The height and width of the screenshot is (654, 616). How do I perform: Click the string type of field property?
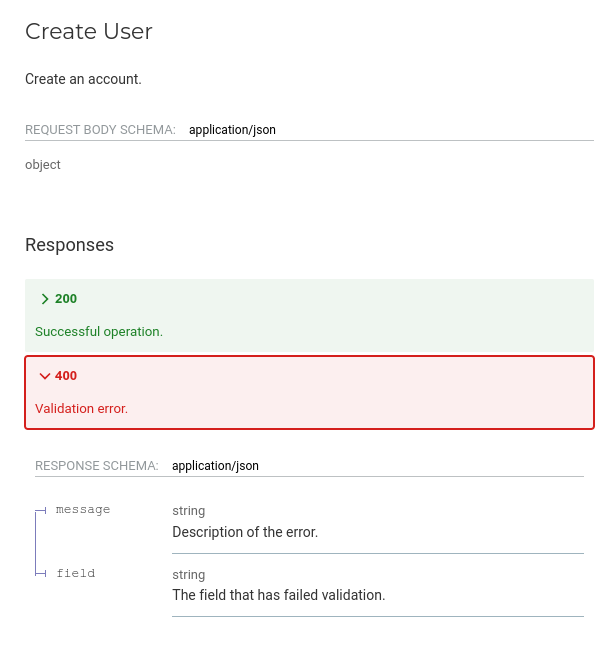click(x=189, y=575)
